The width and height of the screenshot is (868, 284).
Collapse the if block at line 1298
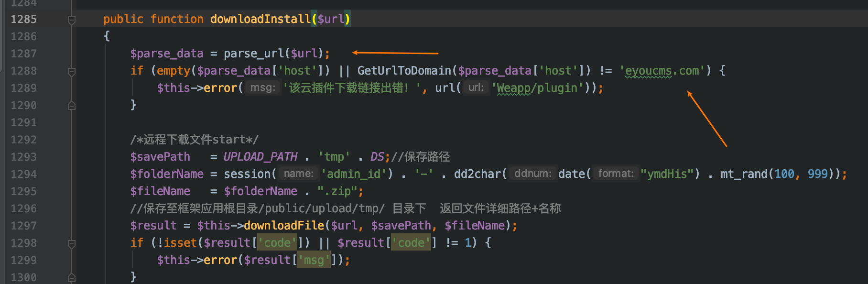click(72, 244)
